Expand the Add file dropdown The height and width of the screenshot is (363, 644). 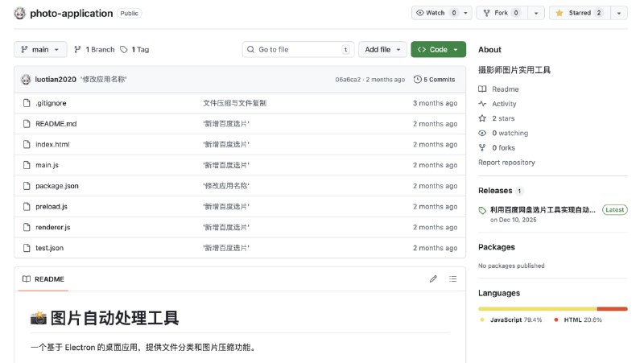tap(382, 49)
